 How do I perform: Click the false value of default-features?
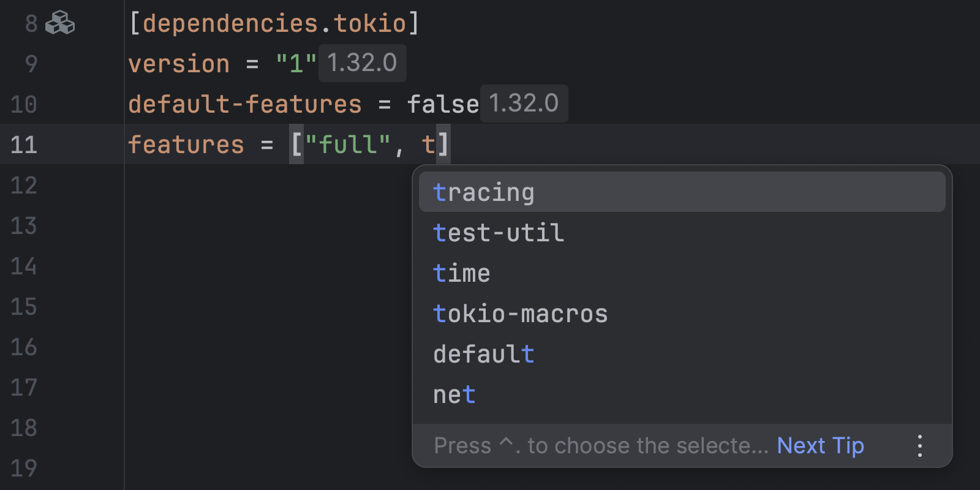point(443,104)
